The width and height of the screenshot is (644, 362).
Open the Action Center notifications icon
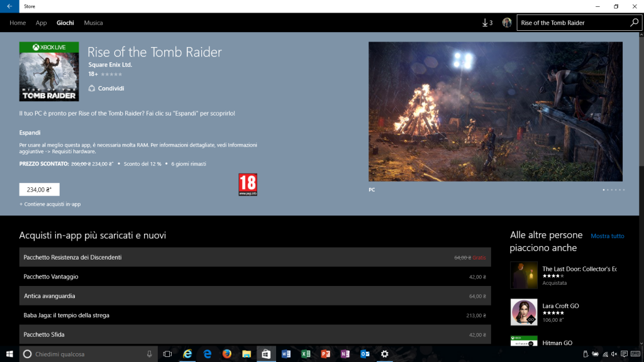pos(624,354)
